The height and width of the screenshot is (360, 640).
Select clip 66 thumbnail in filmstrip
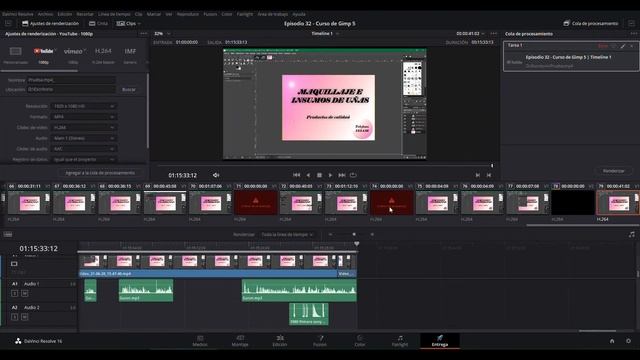29,202
